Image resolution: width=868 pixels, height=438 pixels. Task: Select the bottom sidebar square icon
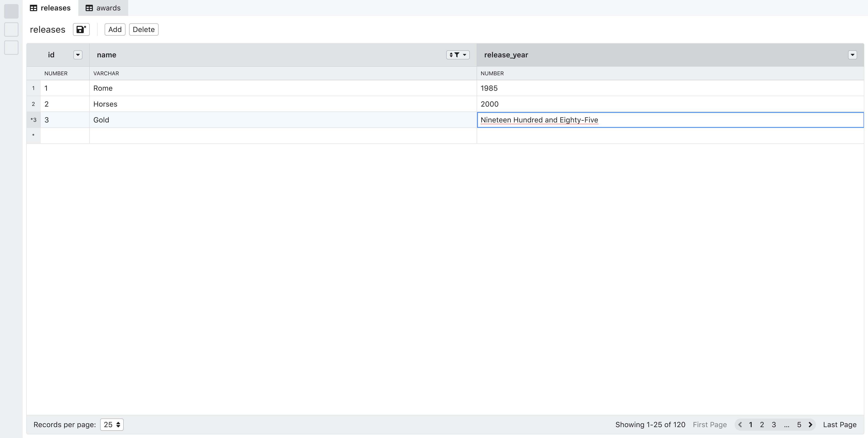point(11,48)
